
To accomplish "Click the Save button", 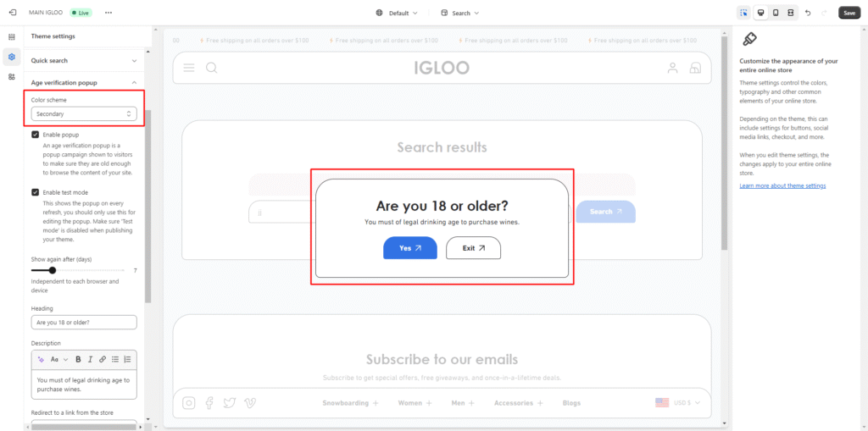I will tap(849, 13).
